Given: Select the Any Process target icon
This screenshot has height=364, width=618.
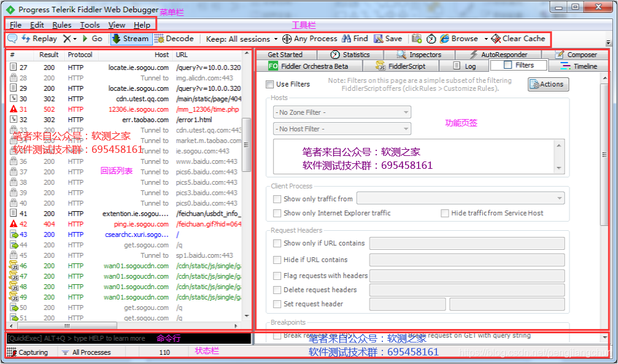Looking at the screenshot, I should (x=287, y=39).
